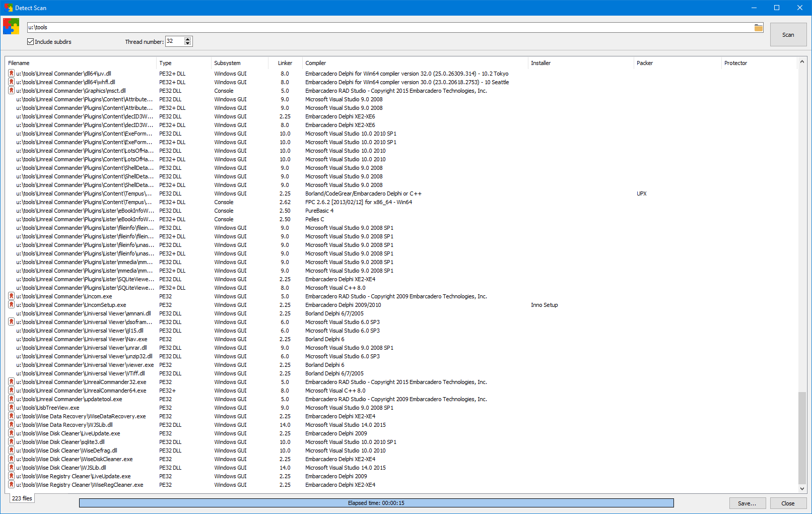Screen dimensions: 812x514
Task: Click the Detect Scan window title
Action: pos(31,8)
